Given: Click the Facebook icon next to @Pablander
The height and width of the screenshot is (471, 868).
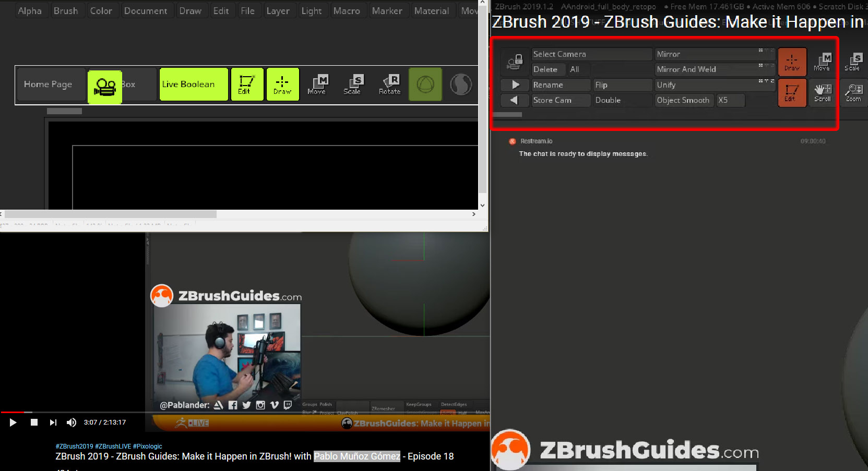Looking at the screenshot, I should click(x=233, y=405).
